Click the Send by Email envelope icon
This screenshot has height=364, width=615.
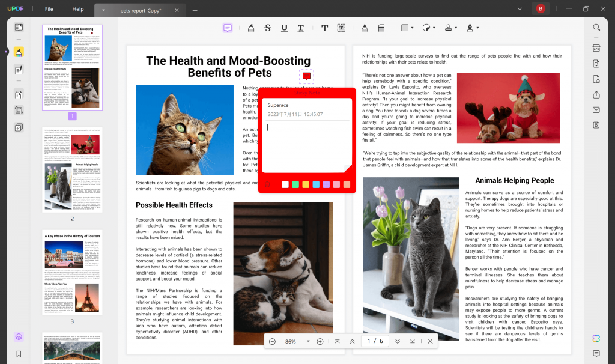tap(596, 110)
